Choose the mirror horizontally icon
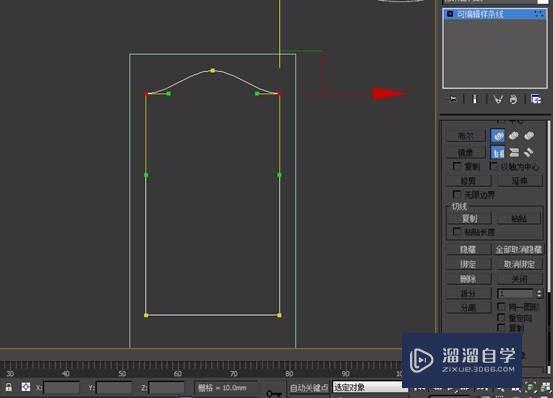The width and height of the screenshot is (553, 398). (x=498, y=152)
